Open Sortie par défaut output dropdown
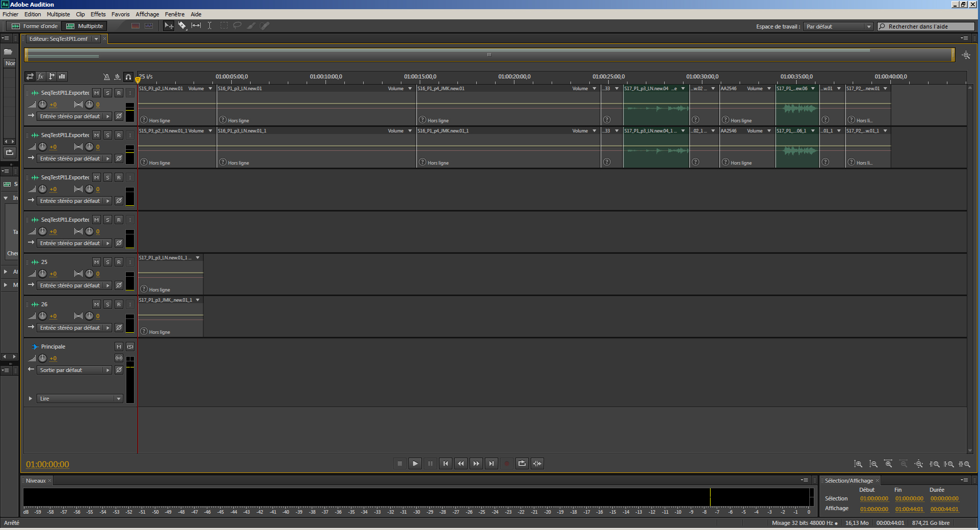The width and height of the screenshot is (980, 530). (74, 370)
